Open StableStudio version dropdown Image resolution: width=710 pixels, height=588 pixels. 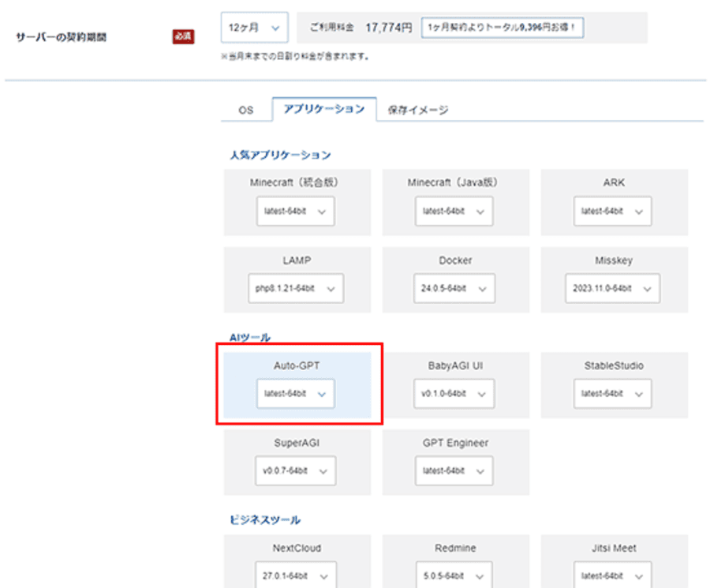tap(613, 394)
